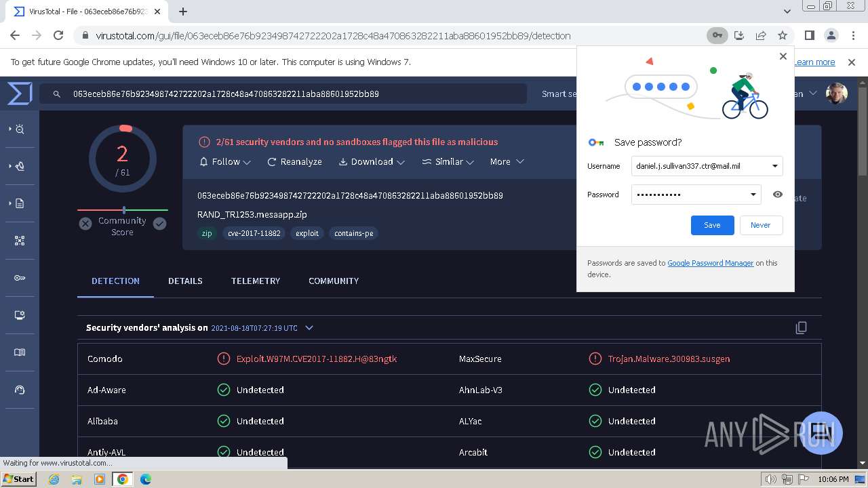The height and width of the screenshot is (488, 868).
Task: Go back to previous page
Action: (15, 35)
